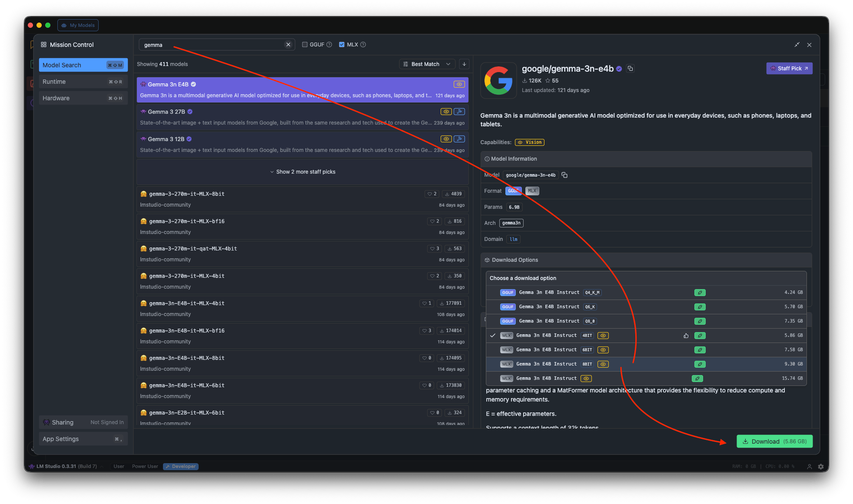
Task: Choose MLX Gemma 3n E4B Instruct 8BIT option
Action: (x=646, y=364)
